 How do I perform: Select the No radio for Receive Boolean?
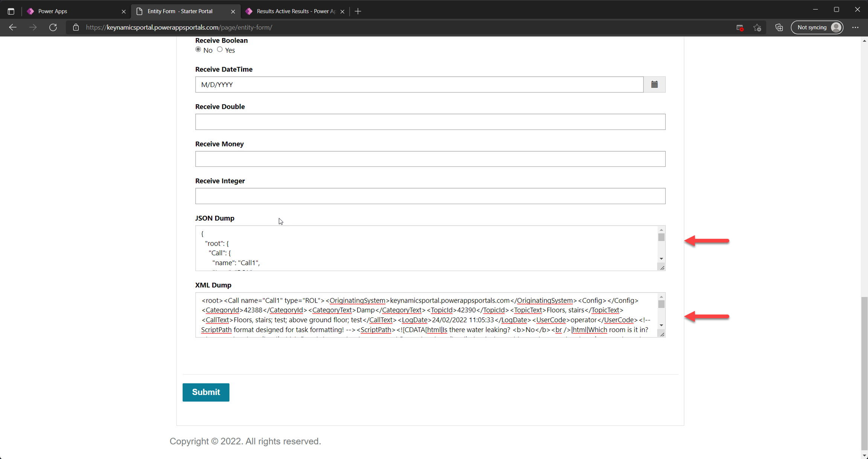[198, 50]
